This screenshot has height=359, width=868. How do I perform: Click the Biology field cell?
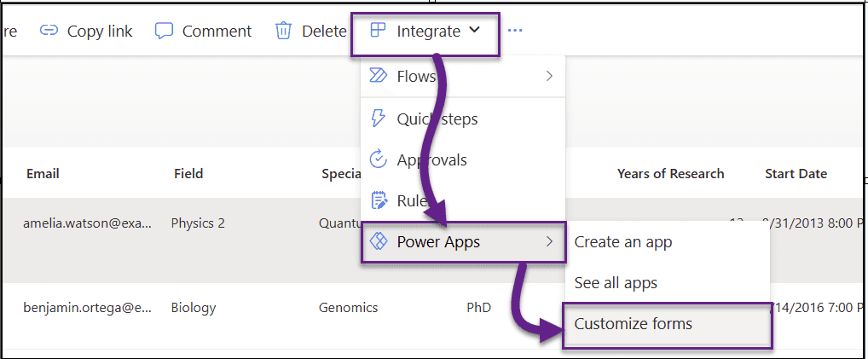(194, 308)
